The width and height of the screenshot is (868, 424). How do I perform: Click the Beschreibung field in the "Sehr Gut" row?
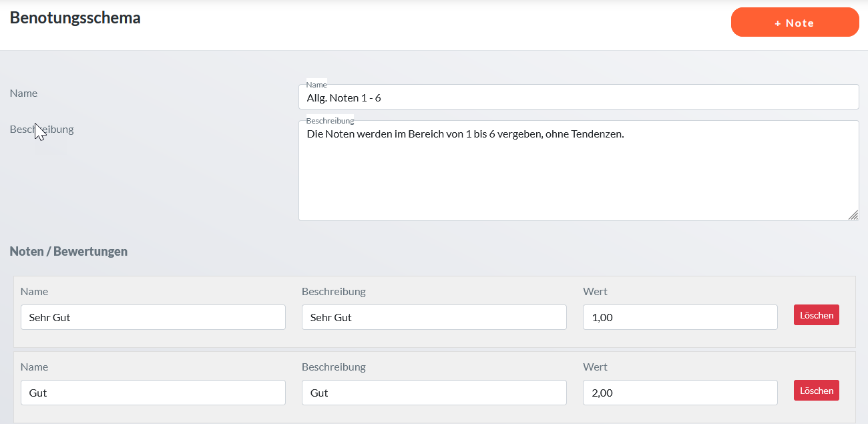[434, 317]
